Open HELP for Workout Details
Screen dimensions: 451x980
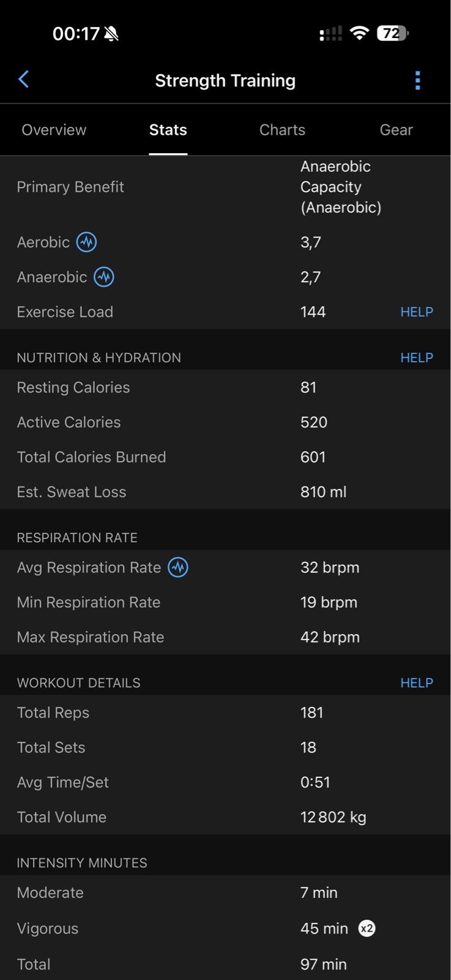tap(416, 683)
